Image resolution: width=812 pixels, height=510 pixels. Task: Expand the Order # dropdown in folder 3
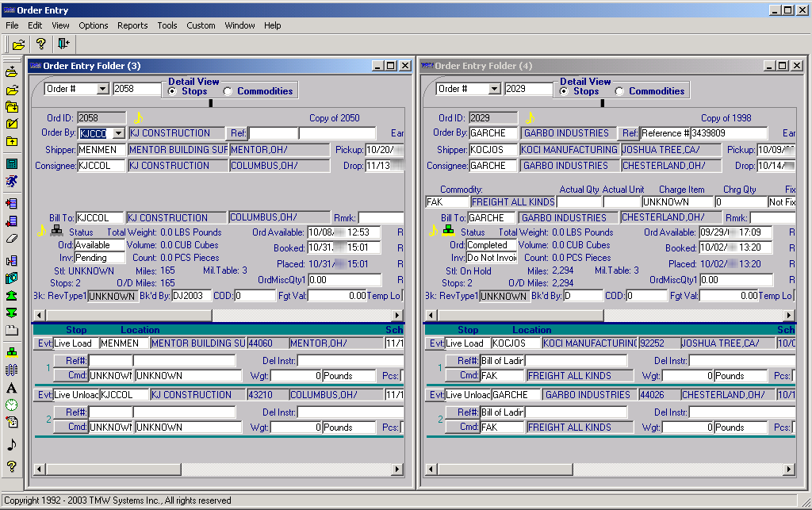[103, 89]
